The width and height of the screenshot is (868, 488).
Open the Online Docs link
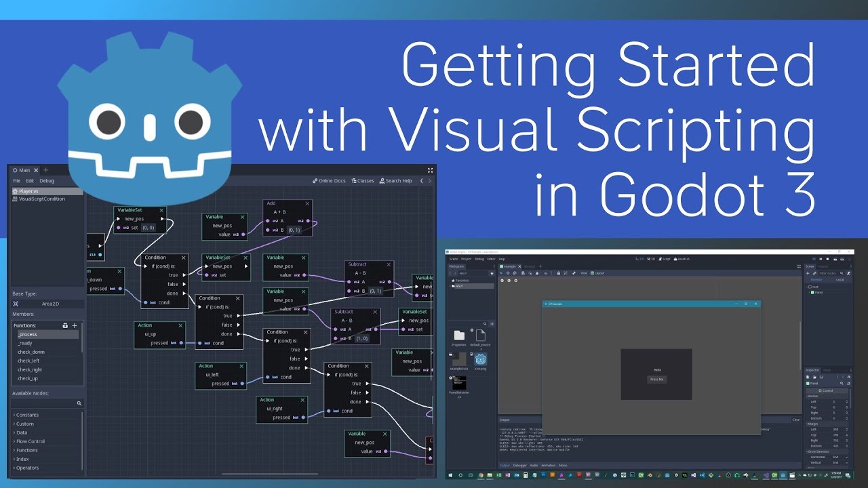329,180
